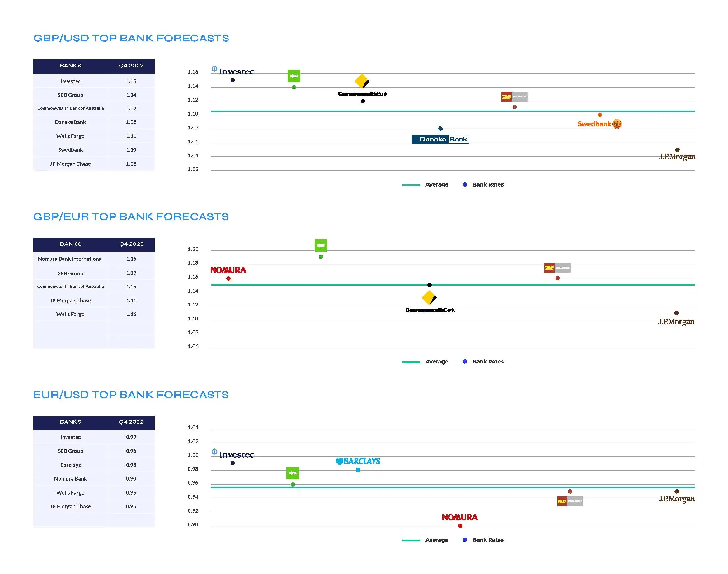728x574 pixels.
Task: Click the 1.19 value for SEB Group
Action: [x=131, y=273]
